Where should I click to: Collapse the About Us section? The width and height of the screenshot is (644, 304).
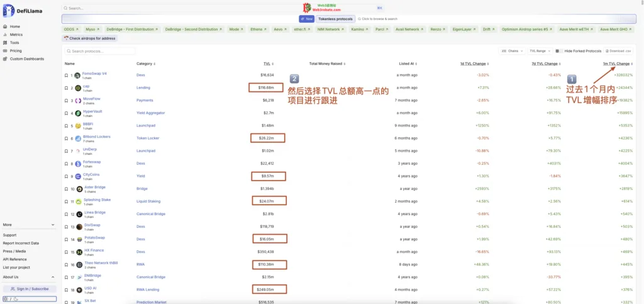tap(28, 277)
